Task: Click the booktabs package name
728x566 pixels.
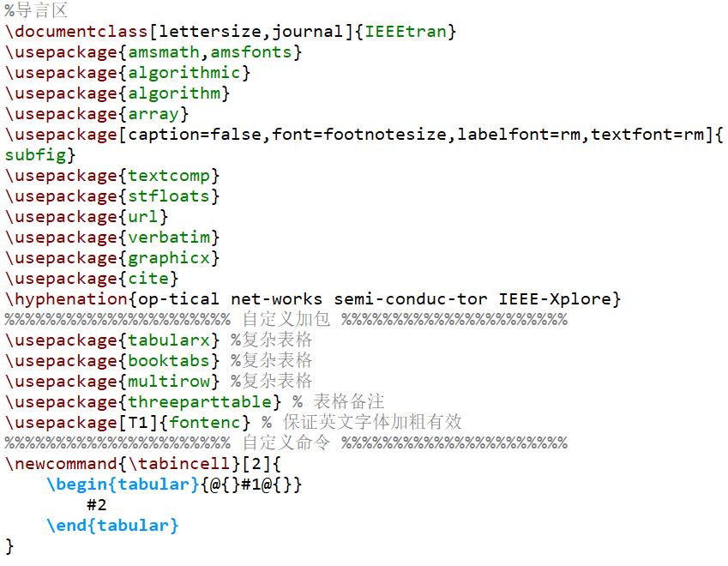Action: pyautogui.click(x=169, y=361)
